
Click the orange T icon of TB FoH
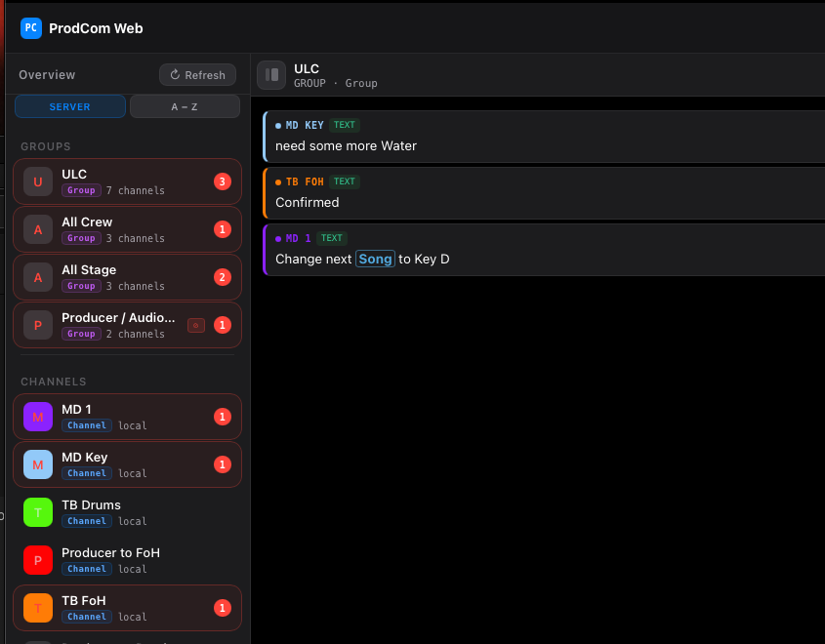[x=38, y=608]
